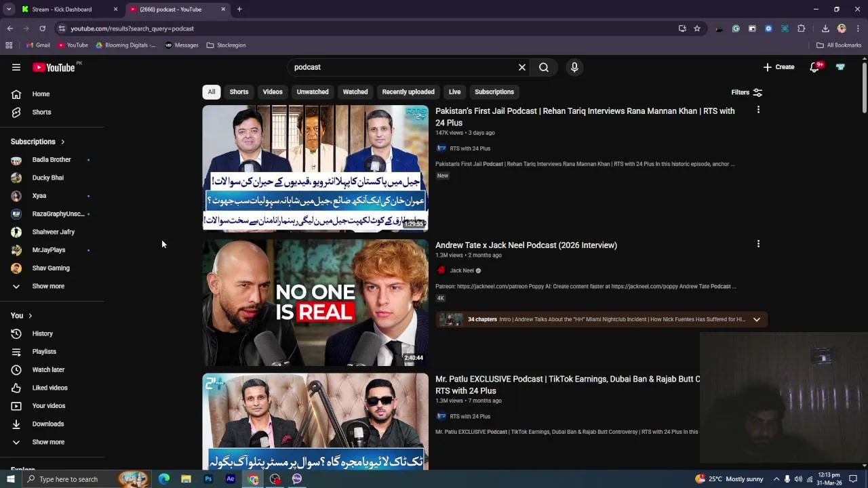This screenshot has width=868, height=488.
Task: Reload the page
Action: pos(42,28)
